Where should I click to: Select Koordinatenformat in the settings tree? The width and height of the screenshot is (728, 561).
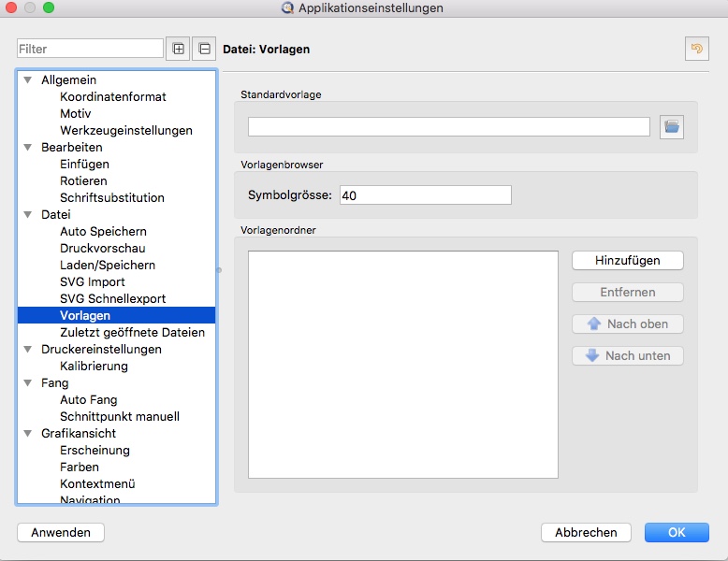pos(113,96)
